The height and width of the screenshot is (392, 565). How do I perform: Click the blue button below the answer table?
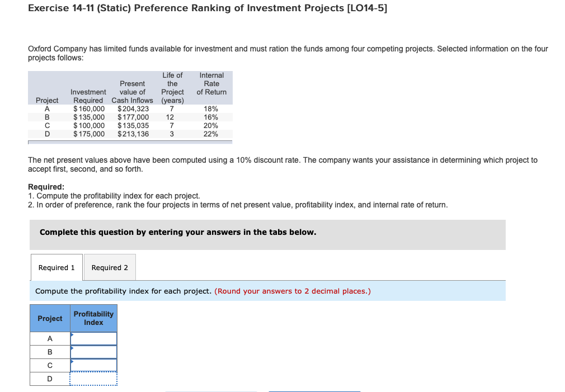(313, 391)
